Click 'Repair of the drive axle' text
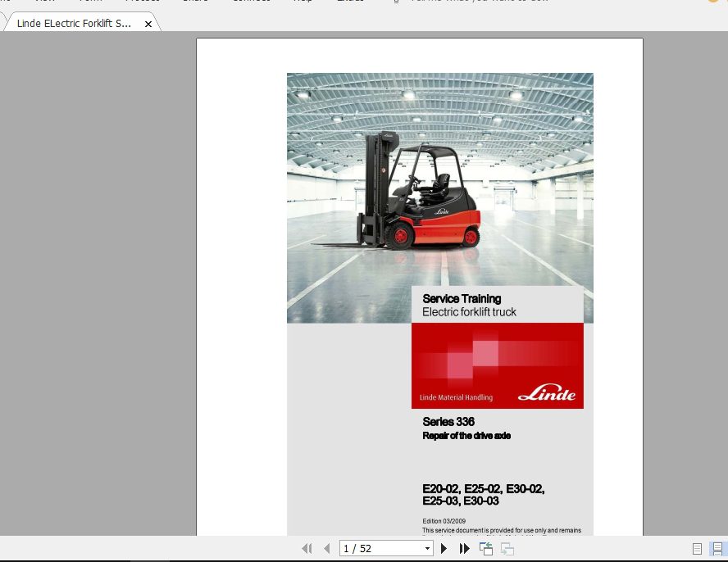728x562 pixels. point(466,435)
